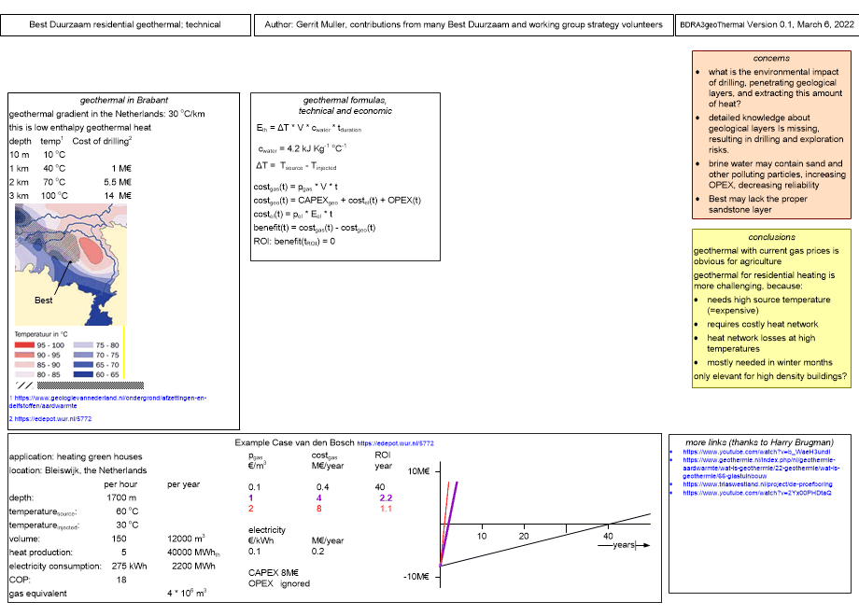Click the 85 - 90 legend color swatch

pyautogui.click(x=24, y=365)
